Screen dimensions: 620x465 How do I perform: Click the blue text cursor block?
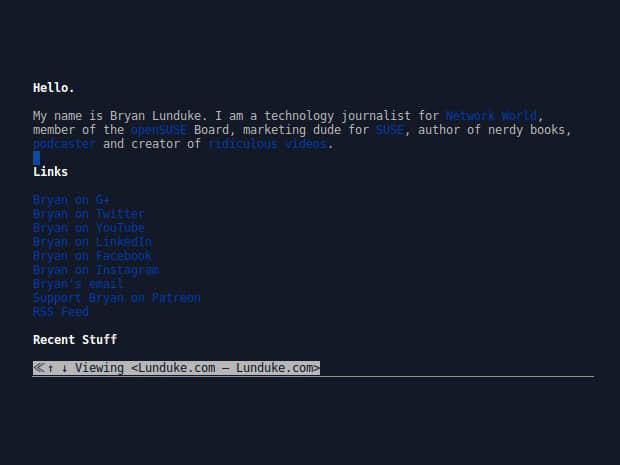[x=36, y=157]
